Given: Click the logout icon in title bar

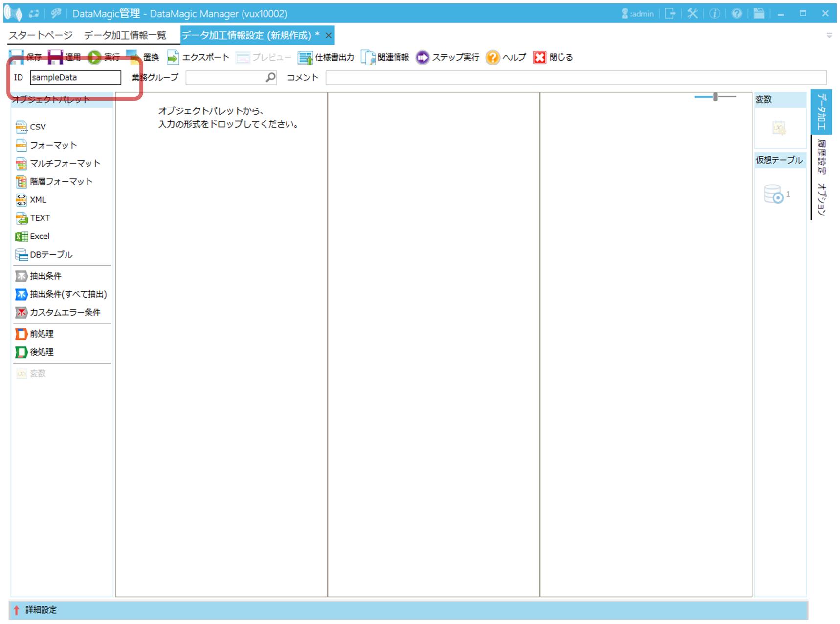Looking at the screenshot, I should (670, 14).
